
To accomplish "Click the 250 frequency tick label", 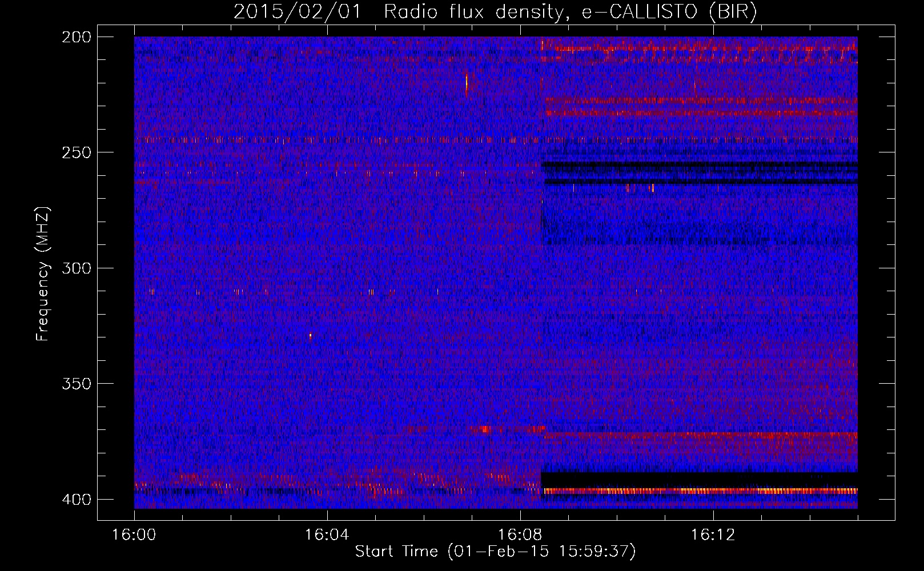I will click(76, 152).
